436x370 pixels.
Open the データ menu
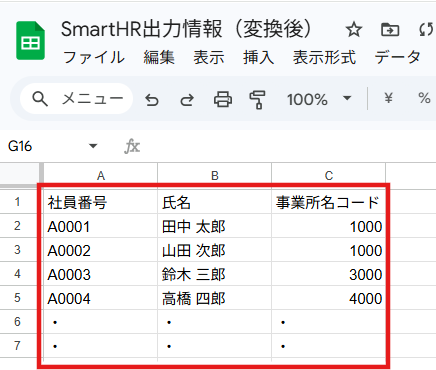click(x=397, y=57)
